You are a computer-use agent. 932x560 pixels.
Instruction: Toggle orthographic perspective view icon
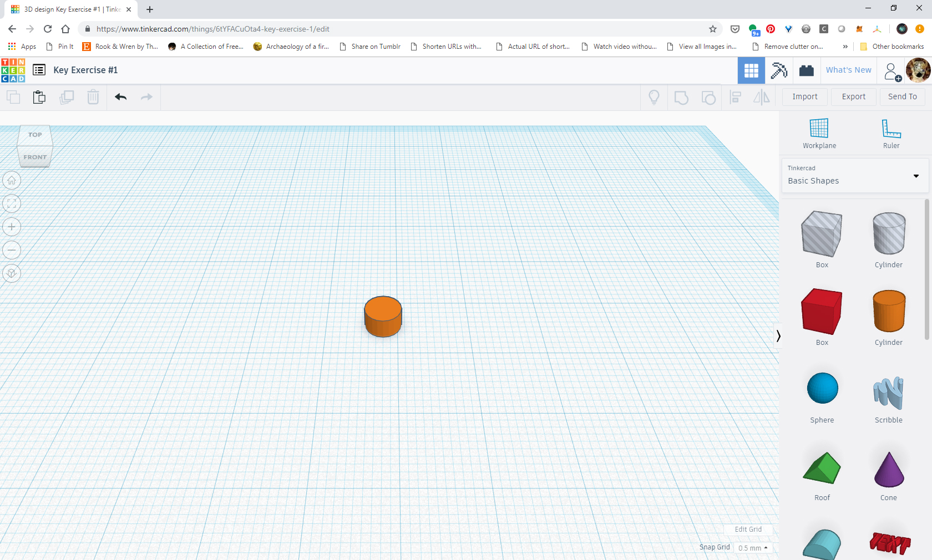pyautogui.click(x=12, y=273)
